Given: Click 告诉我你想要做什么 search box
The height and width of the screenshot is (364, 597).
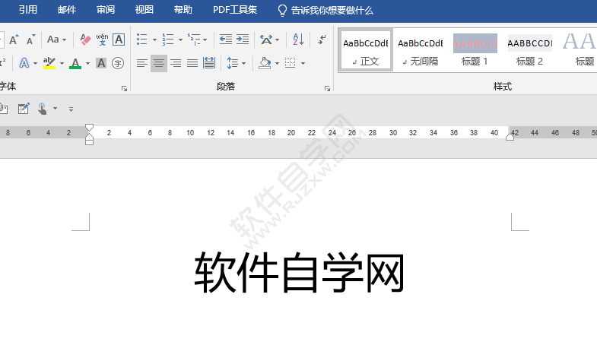Looking at the screenshot, I should tap(325, 11).
